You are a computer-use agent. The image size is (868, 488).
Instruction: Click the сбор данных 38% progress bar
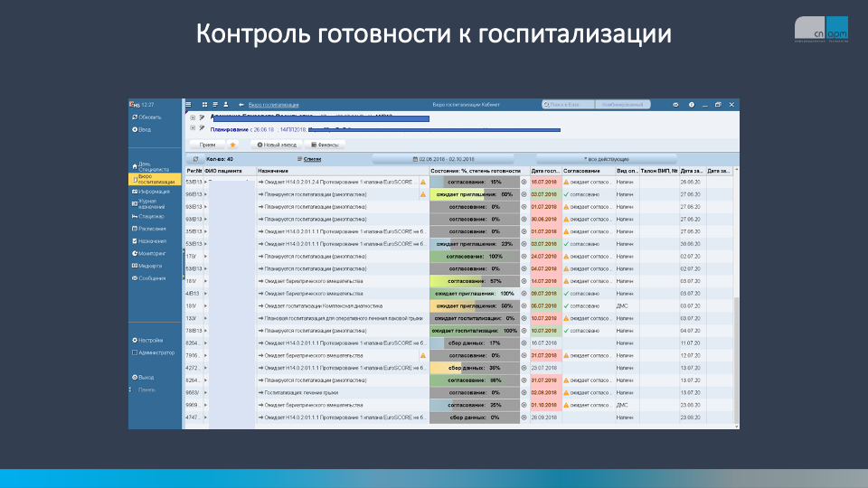point(475,368)
